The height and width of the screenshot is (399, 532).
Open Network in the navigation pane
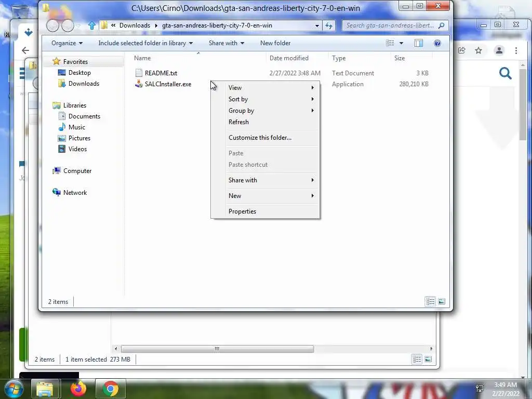pos(75,192)
